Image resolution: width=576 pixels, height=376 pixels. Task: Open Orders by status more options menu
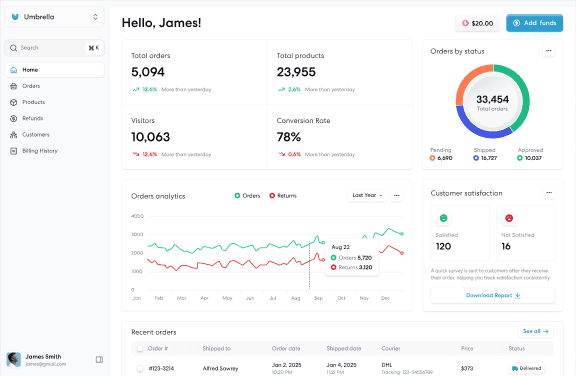pyautogui.click(x=548, y=51)
